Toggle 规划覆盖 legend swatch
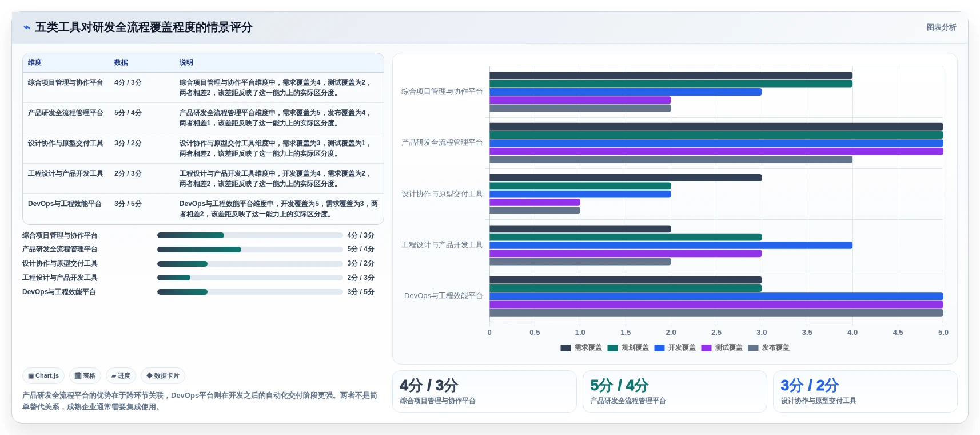Image resolution: width=980 pixels, height=435 pixels. click(612, 348)
